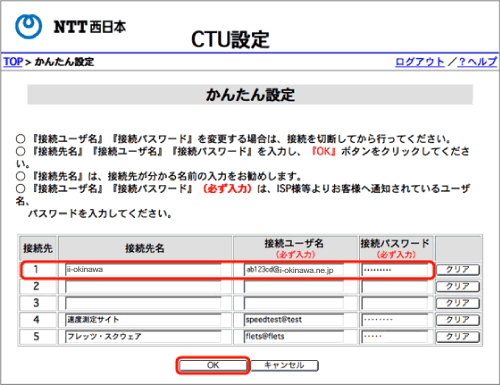
Task: Select the フレッツ・スクウェア connection name field
Action: coord(143,337)
